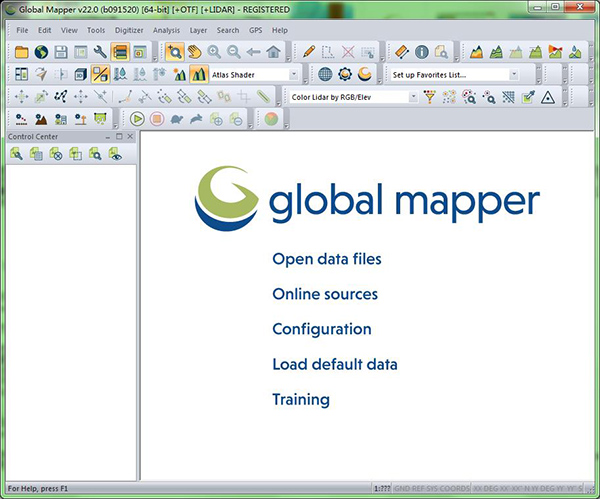Viewport: 600px width, 499px height.
Task: Click the Zoom Out magnifier icon
Action: [234, 52]
